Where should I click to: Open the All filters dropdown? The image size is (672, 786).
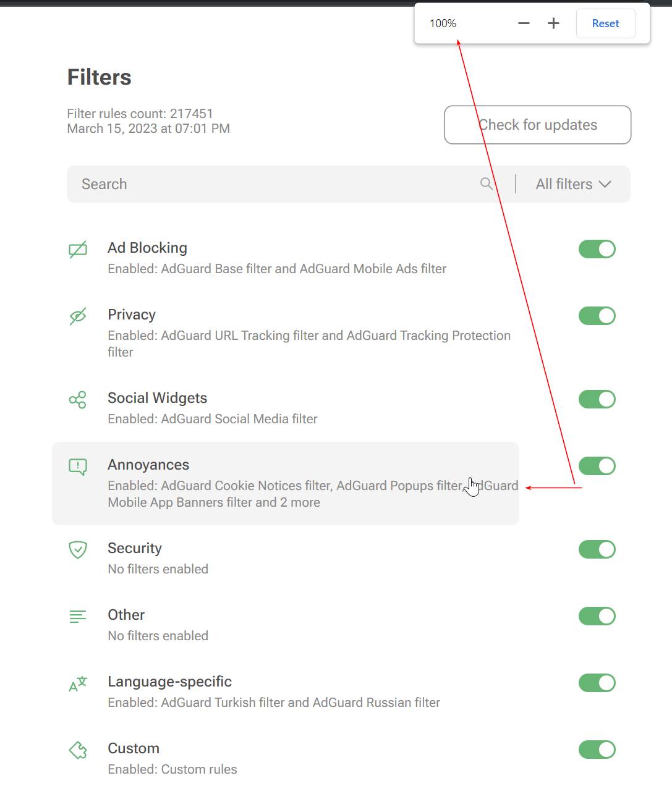pyautogui.click(x=572, y=184)
